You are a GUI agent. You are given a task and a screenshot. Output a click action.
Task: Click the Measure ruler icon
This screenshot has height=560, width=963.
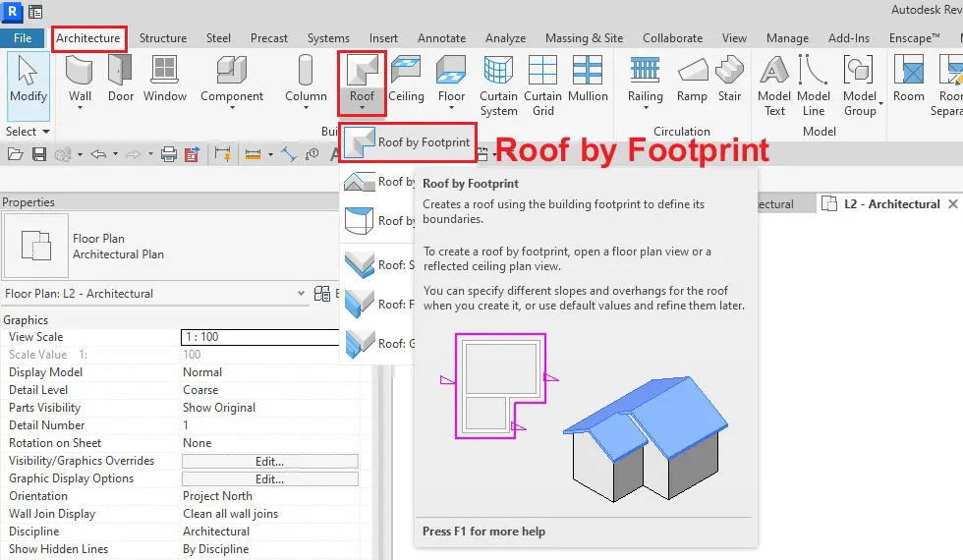(x=253, y=154)
